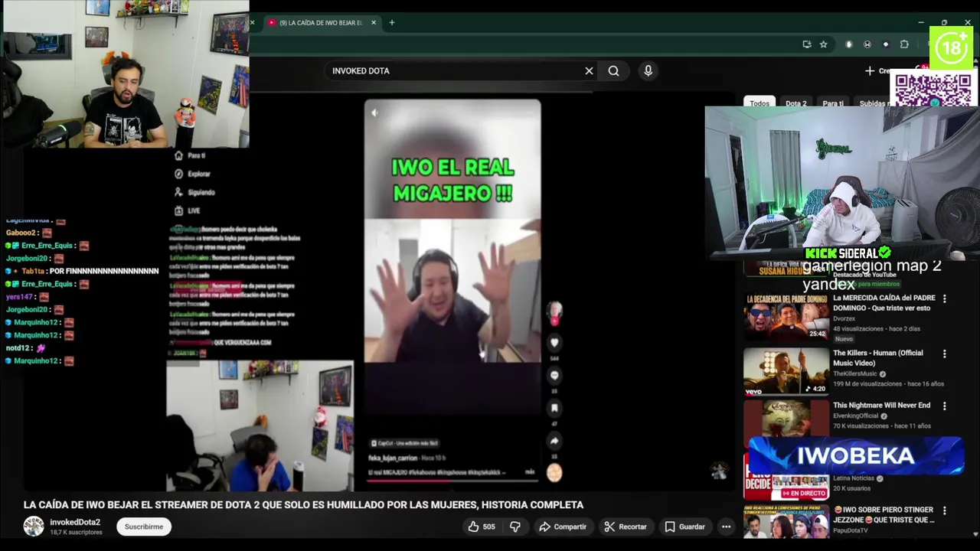Select Siguiendo in the TikTok sidebar
Screen dimensions: 980x551
coord(194,192)
